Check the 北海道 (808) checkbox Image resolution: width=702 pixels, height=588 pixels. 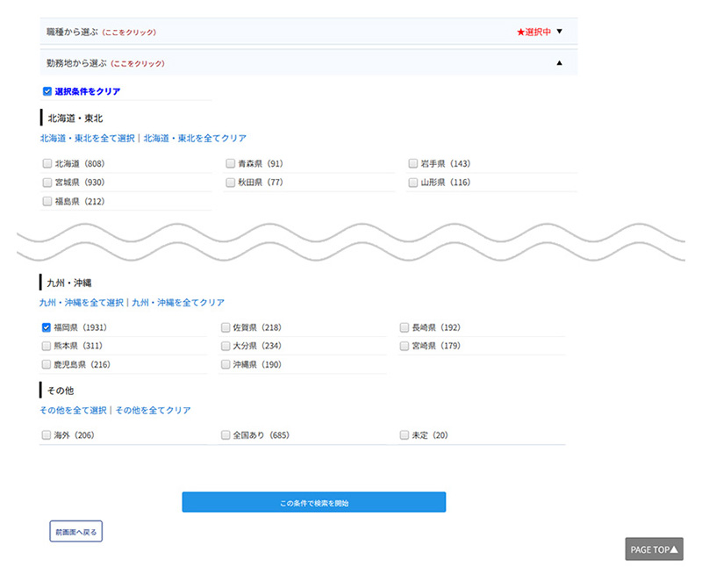[47, 163]
